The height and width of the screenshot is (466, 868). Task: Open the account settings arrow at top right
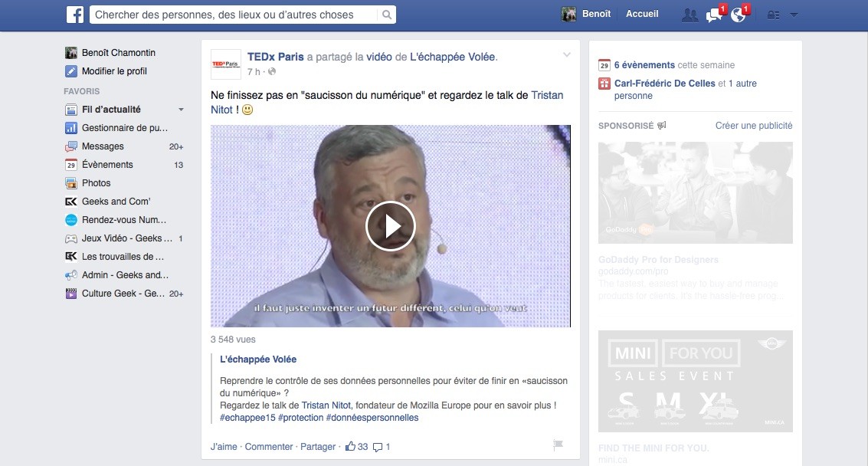coord(794,13)
